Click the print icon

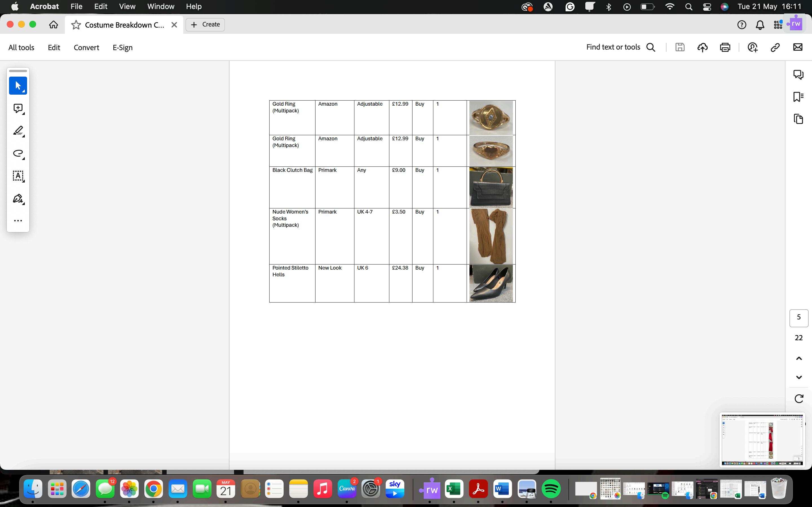(x=725, y=47)
